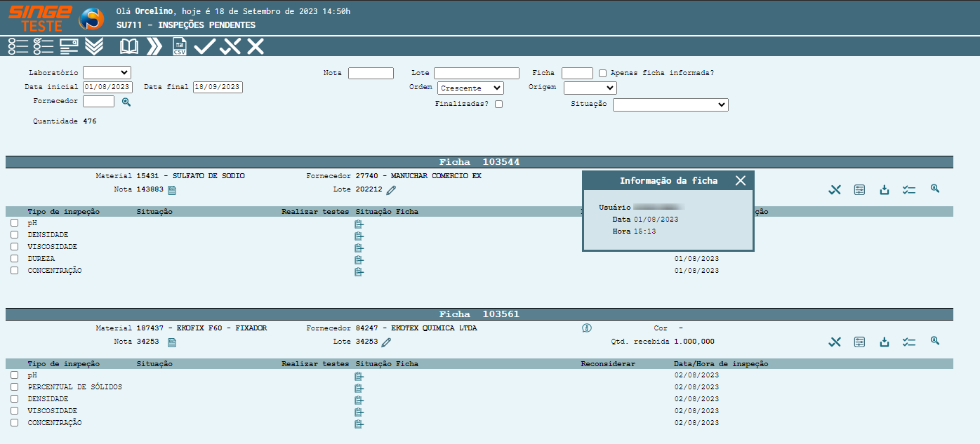The width and height of the screenshot is (980, 444).
Task: Open the book icon in top toolbar
Action: [129, 47]
